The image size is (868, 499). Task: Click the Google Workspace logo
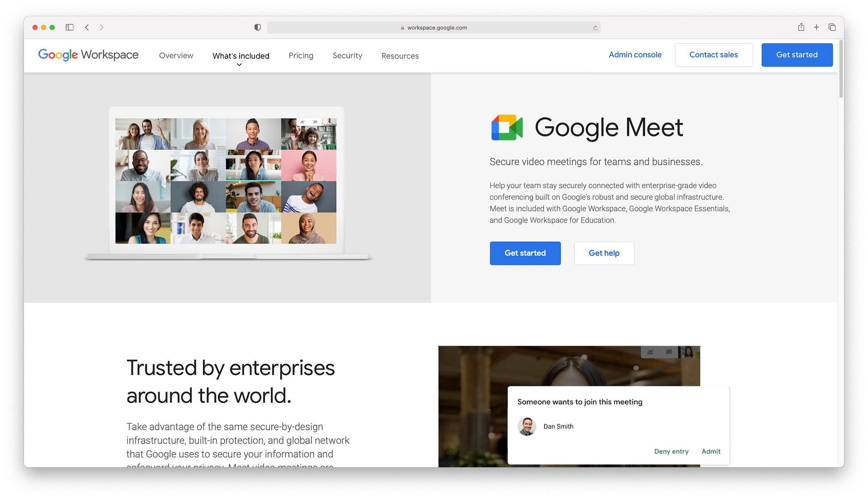88,55
